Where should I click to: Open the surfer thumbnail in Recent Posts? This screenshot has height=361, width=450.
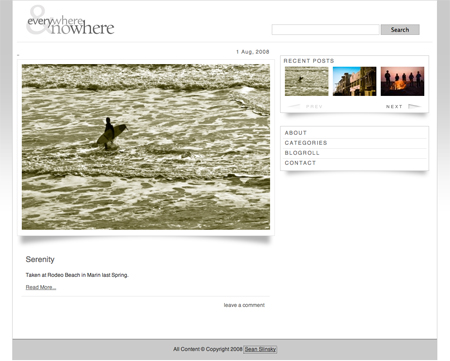[306, 81]
